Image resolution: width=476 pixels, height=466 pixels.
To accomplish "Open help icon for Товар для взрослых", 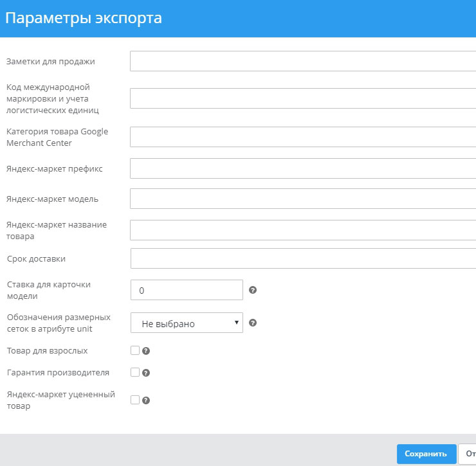I will pyautogui.click(x=146, y=351).
